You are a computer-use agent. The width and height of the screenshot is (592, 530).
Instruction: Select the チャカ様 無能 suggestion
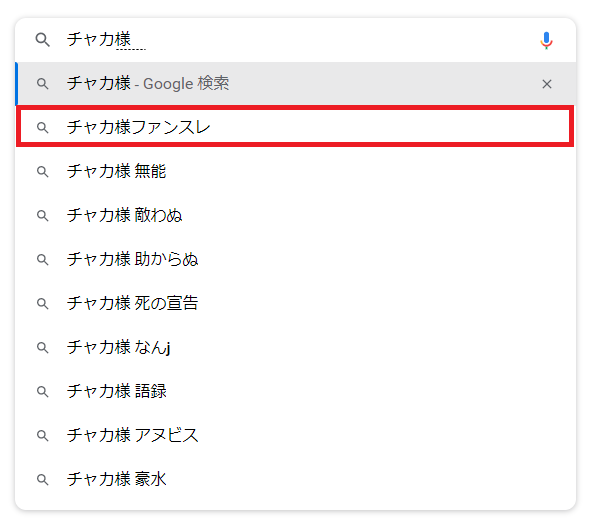tap(296, 171)
